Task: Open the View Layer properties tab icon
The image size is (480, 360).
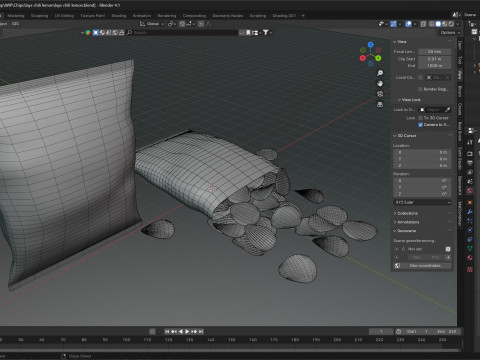Action: 470,172
